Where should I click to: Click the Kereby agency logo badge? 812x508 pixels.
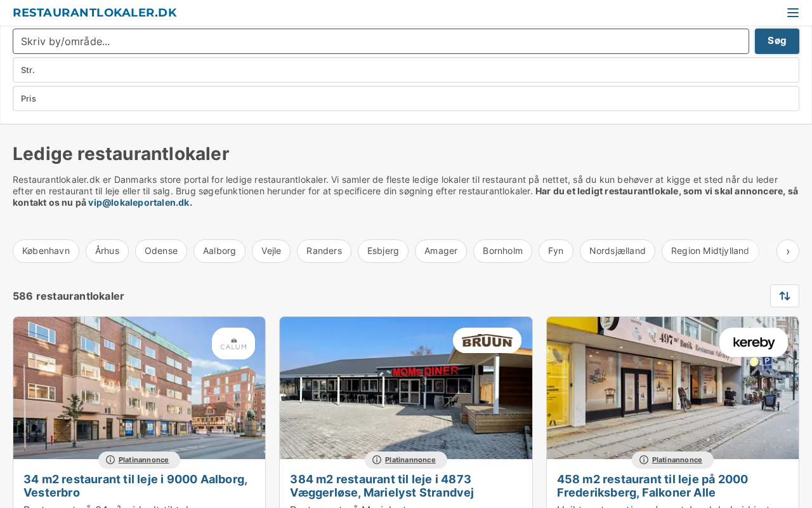tap(754, 342)
